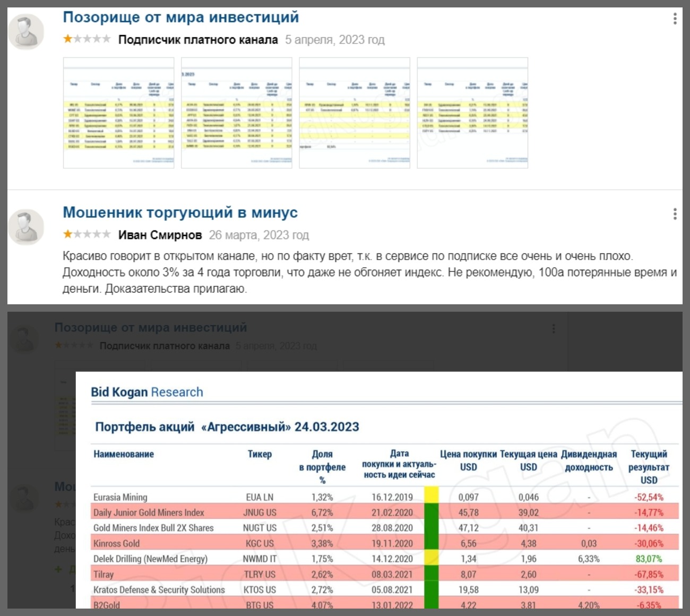Open the review title 'Мошенник торгующий в минус'

(x=180, y=212)
